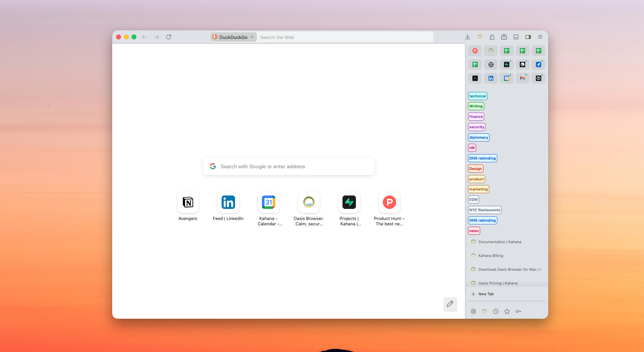The width and height of the screenshot is (644, 352).
Task: Select the technical tag in the sidebar
Action: [x=477, y=96]
